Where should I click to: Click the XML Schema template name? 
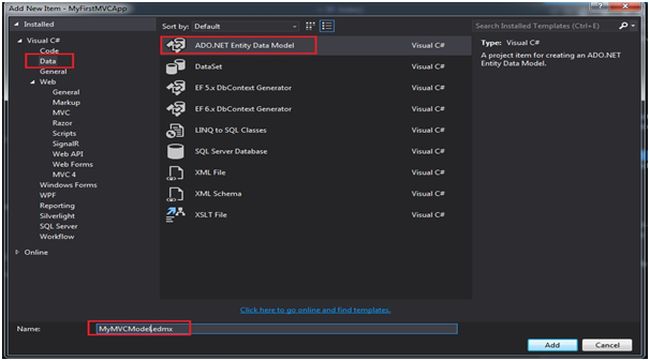[x=218, y=194]
